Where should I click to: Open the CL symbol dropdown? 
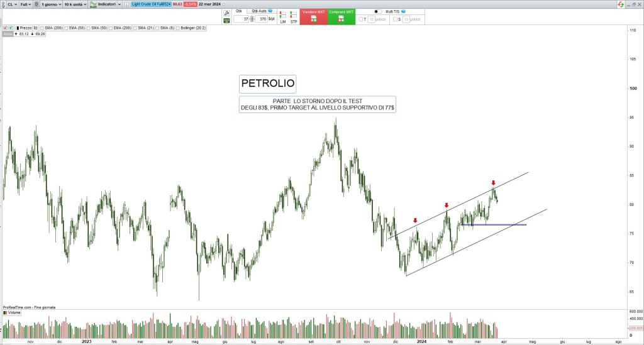pos(13,4)
